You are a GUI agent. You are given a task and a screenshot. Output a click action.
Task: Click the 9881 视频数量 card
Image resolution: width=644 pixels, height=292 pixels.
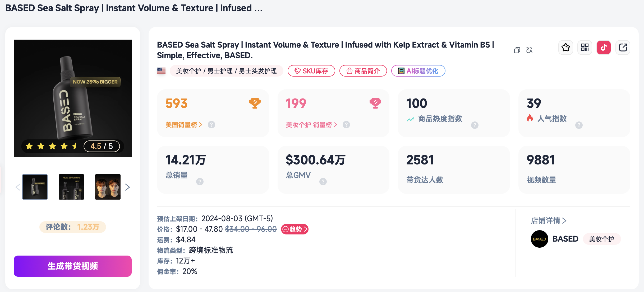pos(574,170)
